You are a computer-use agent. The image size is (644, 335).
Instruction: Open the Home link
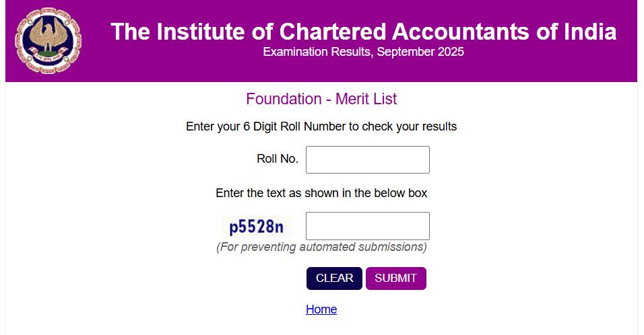[321, 309]
